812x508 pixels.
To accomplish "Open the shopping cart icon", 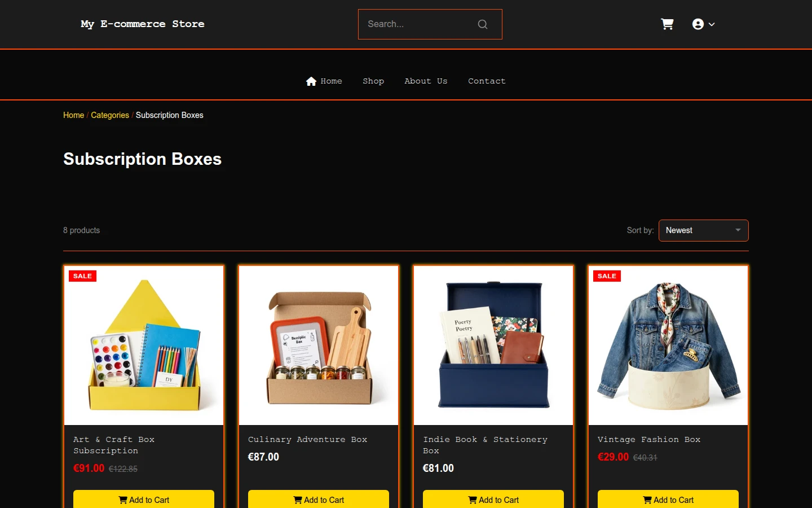I will point(667,24).
